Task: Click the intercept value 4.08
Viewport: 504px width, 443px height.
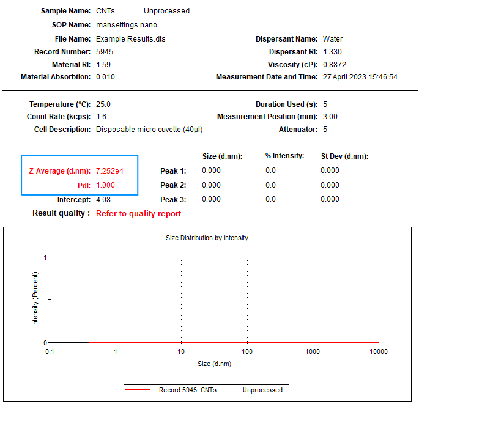Action: pos(103,200)
